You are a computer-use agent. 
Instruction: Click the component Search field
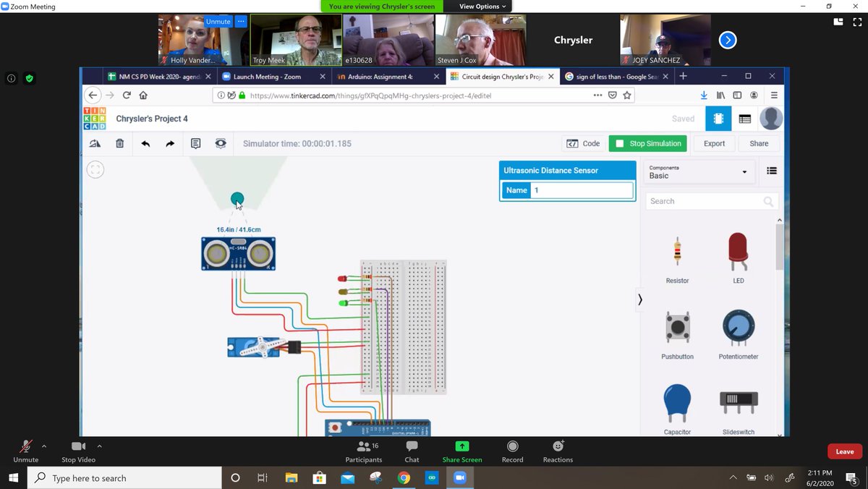click(x=712, y=201)
